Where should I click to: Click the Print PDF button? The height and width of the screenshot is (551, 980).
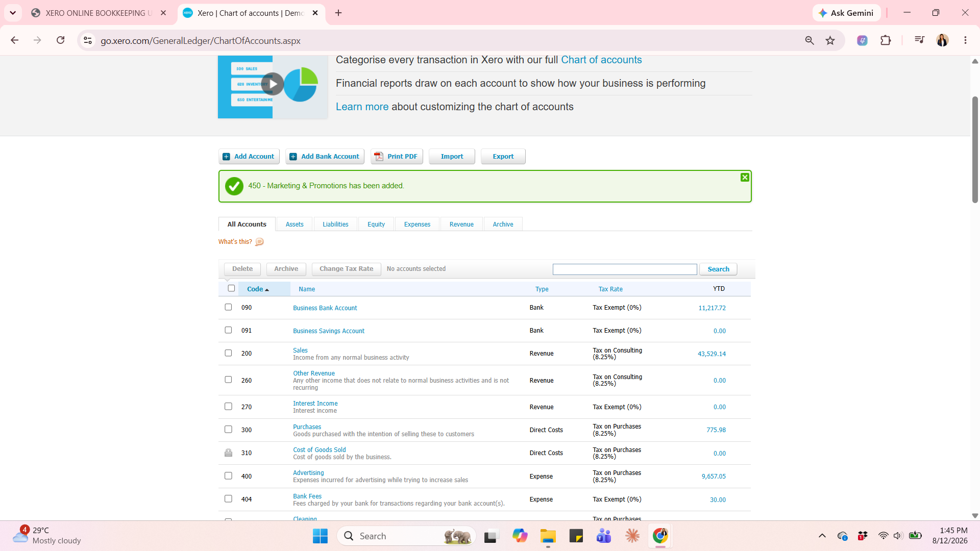[397, 157]
